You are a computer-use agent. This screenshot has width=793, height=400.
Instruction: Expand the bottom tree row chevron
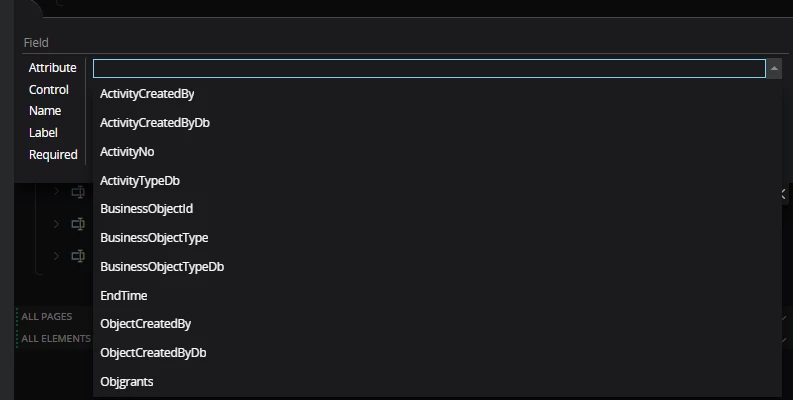coord(57,256)
